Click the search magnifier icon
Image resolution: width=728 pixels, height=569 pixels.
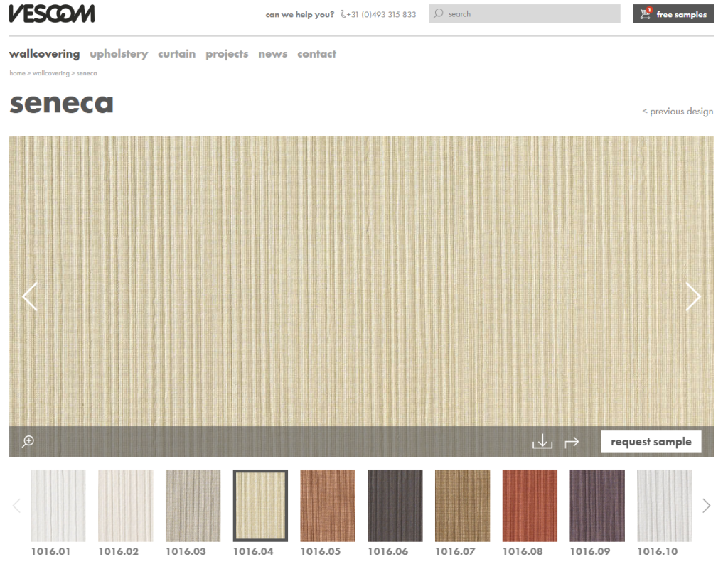[438, 13]
